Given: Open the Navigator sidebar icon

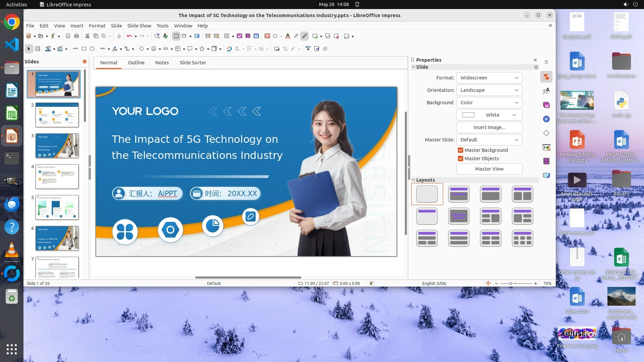Looking at the screenshot, I should (x=546, y=119).
